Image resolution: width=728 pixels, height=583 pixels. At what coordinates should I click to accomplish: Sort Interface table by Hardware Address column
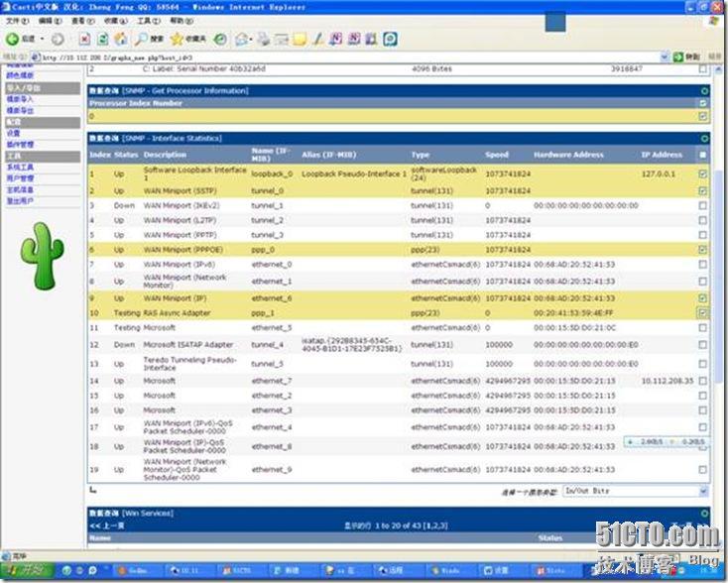[568, 155]
